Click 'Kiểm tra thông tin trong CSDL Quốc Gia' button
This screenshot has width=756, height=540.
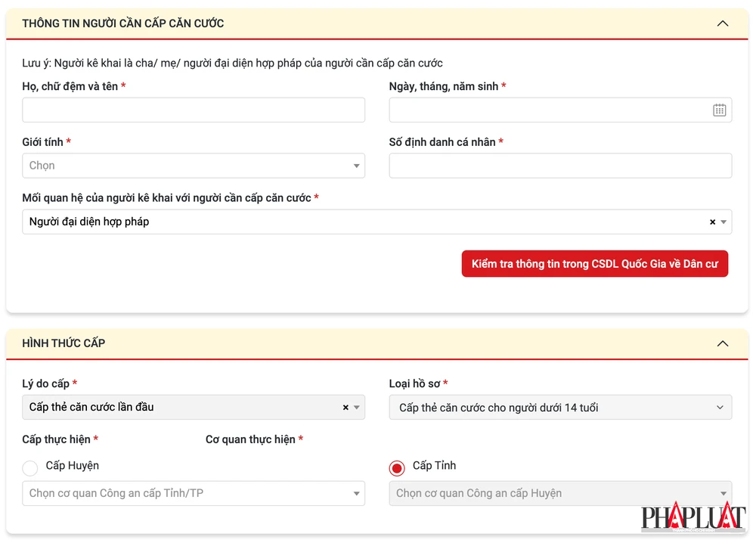coord(594,264)
